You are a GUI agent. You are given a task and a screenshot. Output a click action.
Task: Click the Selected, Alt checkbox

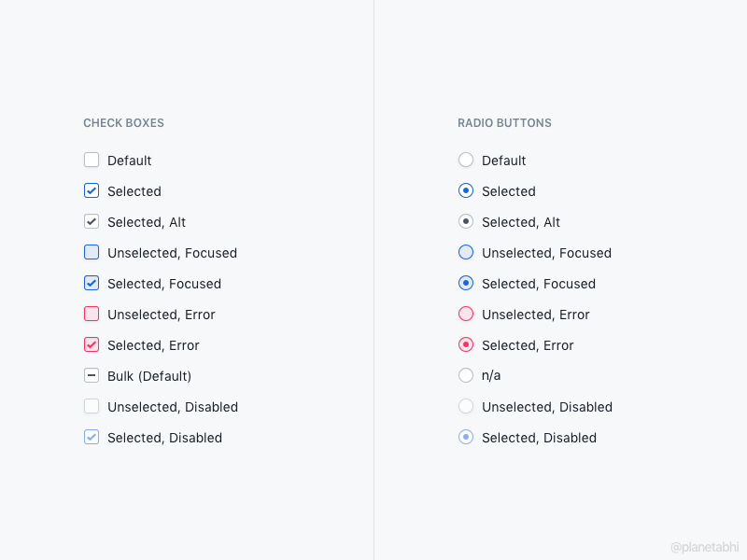(92, 221)
